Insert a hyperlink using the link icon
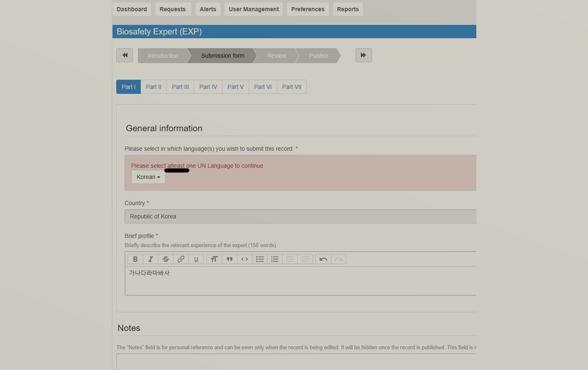 [x=181, y=259]
